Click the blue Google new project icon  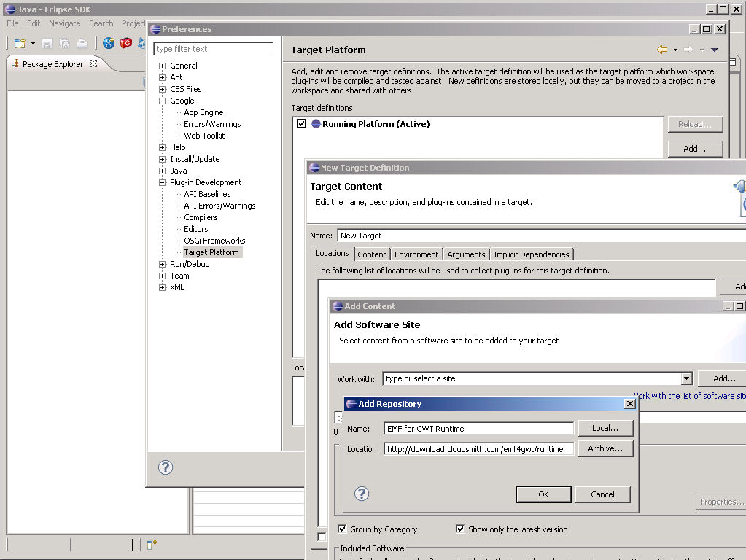click(109, 43)
